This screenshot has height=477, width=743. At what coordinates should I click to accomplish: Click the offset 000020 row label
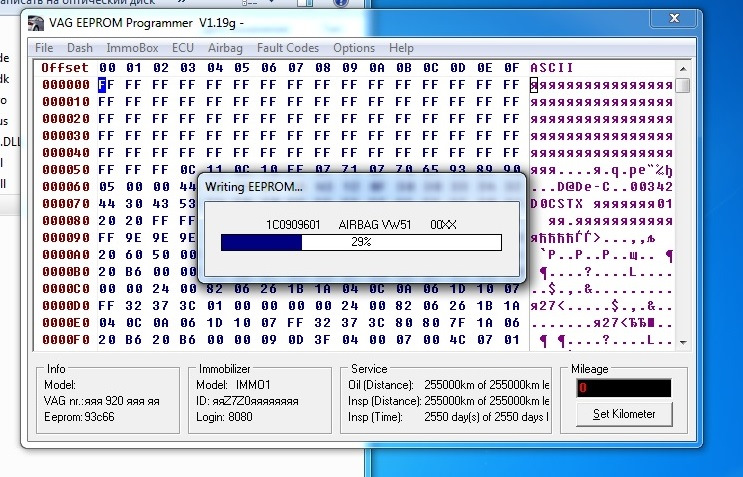(66, 119)
